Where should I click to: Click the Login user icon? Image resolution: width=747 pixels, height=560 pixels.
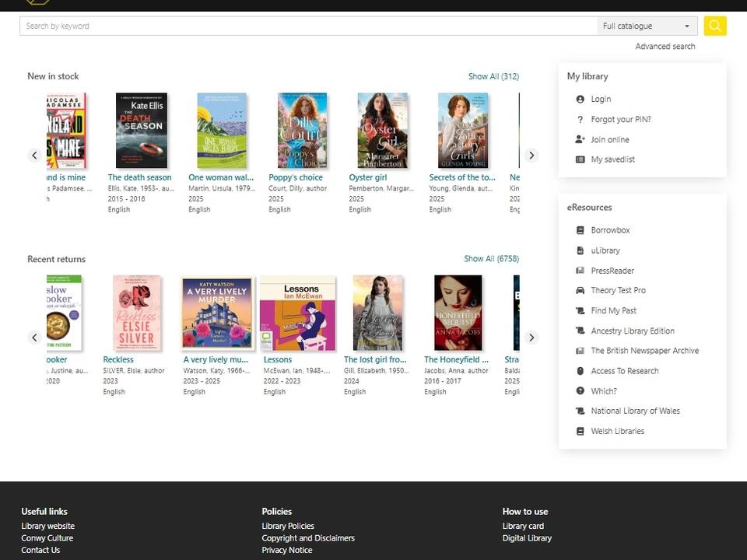[x=580, y=99]
